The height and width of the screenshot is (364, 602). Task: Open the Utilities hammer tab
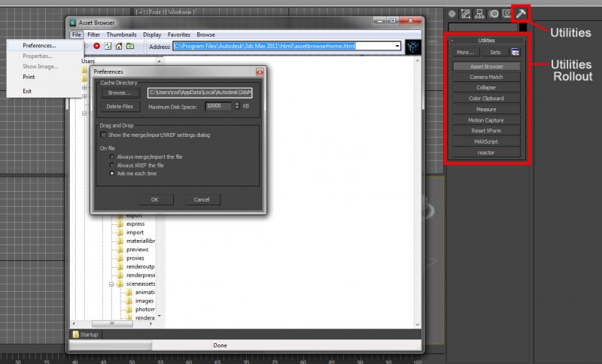coord(521,14)
